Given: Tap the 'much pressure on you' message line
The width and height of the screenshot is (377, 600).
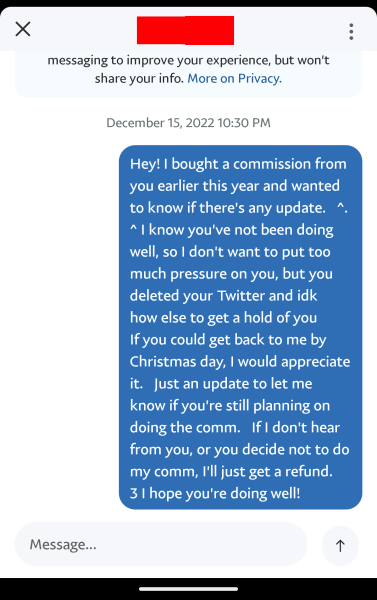Looking at the screenshot, I should tap(231, 274).
